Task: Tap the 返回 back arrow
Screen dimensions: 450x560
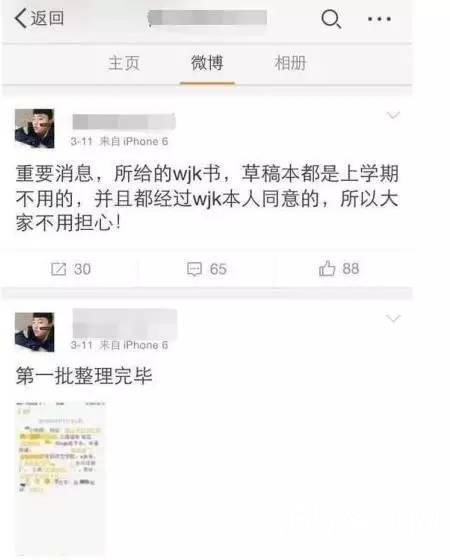Action: pos(39,18)
